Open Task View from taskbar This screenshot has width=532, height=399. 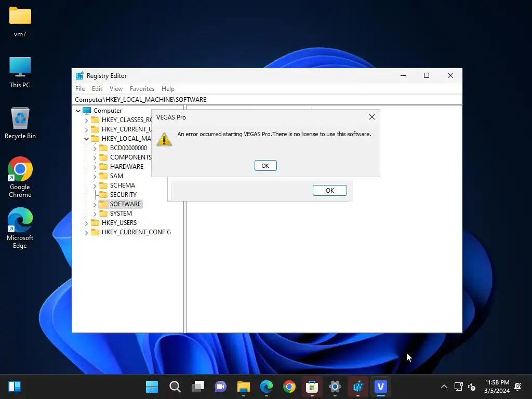pos(198,387)
